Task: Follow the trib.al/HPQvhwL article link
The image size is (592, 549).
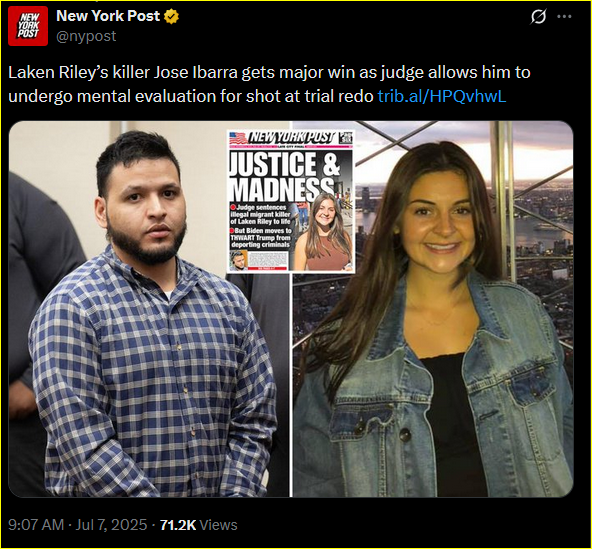Action: click(442, 96)
